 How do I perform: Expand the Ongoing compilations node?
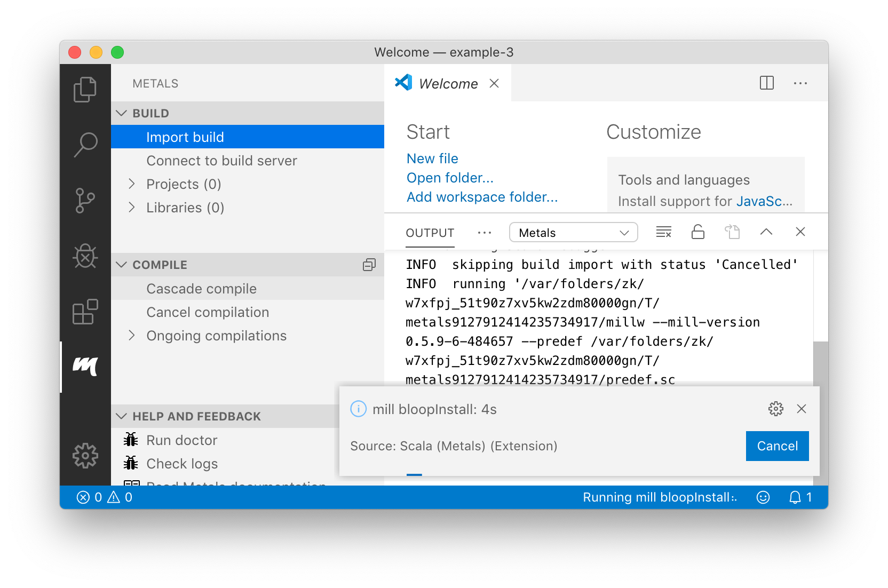(x=132, y=336)
